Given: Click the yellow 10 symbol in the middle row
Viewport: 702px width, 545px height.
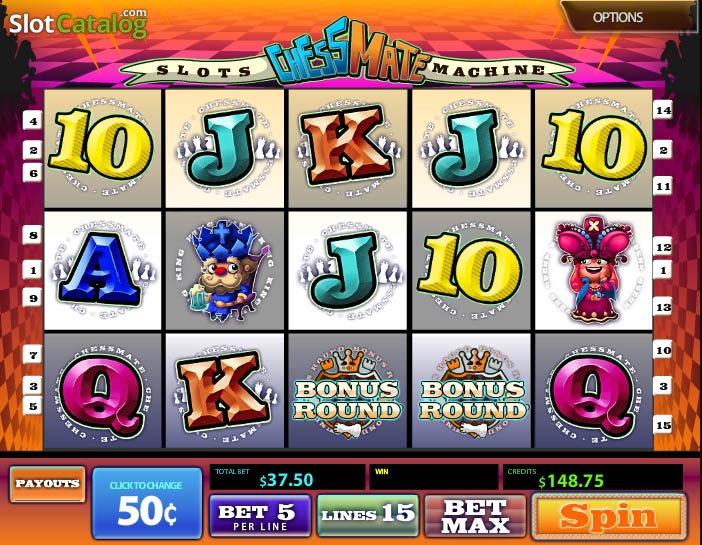Looking at the screenshot, I should [471, 270].
